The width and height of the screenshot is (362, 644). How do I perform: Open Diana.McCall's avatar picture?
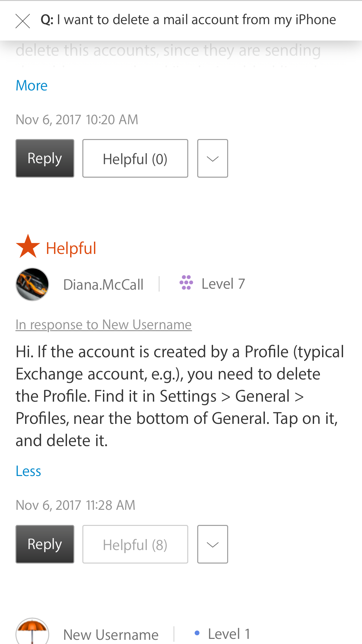(32, 284)
